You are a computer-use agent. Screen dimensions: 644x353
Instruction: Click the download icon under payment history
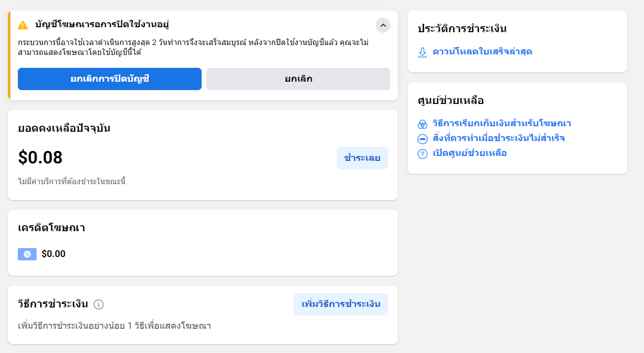click(423, 52)
